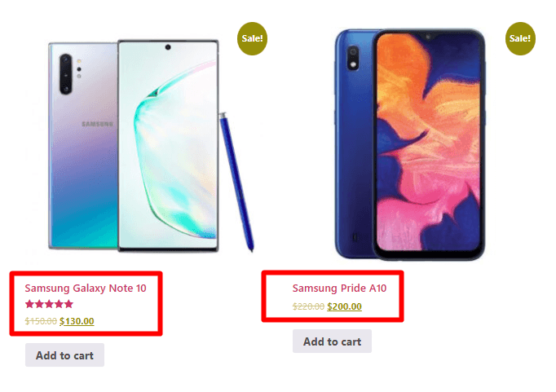Click the first star in the rating
Image resolution: width=556 pixels, height=392 pixels.
(30, 304)
